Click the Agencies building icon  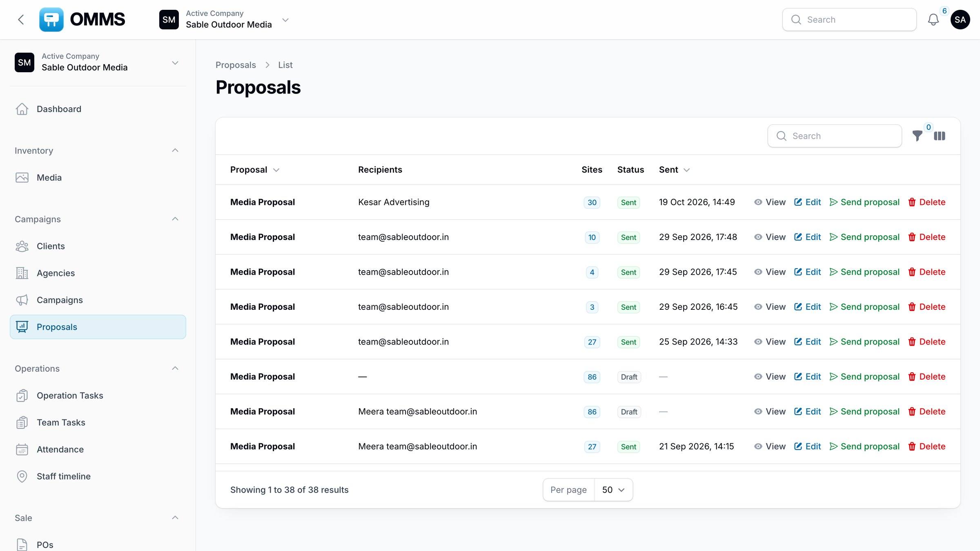pyautogui.click(x=22, y=273)
